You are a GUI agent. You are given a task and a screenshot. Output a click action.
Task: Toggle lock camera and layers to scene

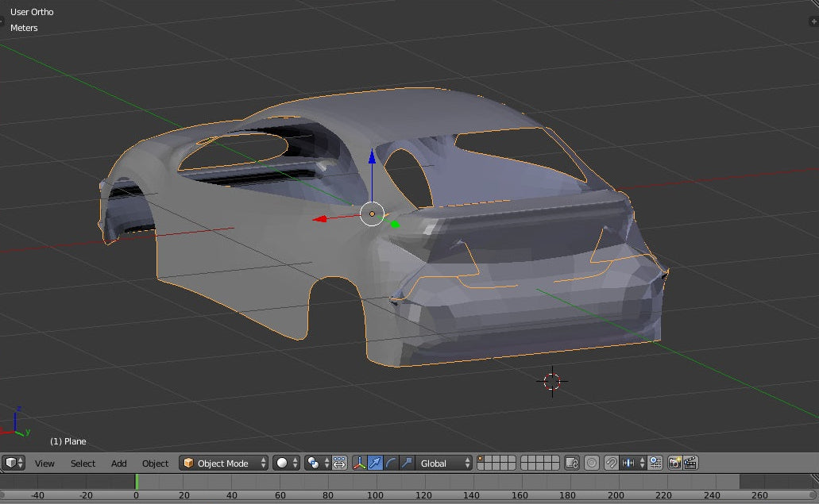tap(571, 463)
